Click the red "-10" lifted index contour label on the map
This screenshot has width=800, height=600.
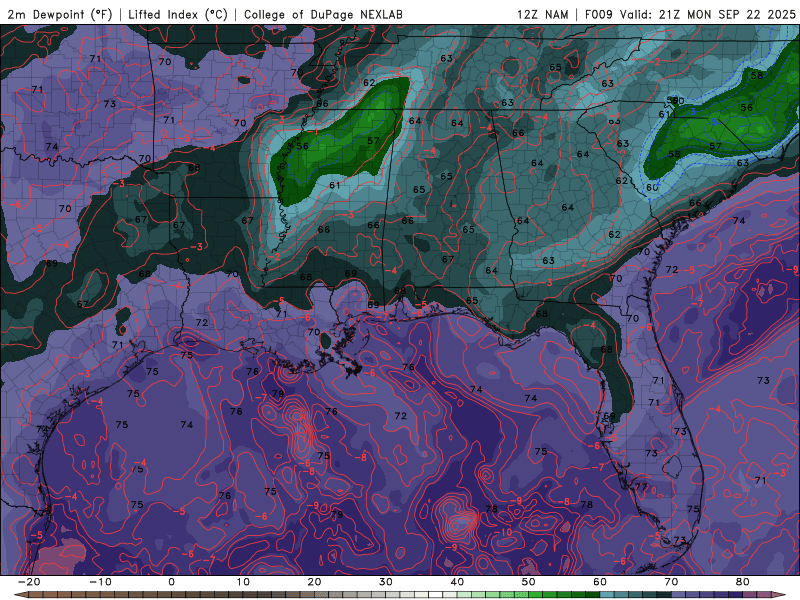503,532
